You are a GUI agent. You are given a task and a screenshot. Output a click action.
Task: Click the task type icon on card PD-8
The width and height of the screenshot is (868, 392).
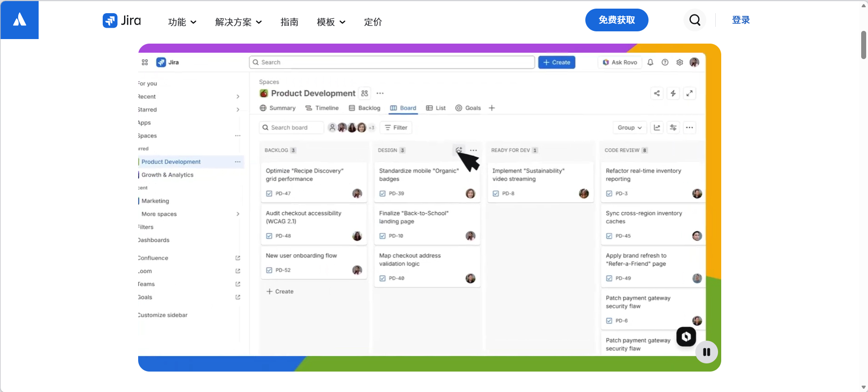(496, 194)
